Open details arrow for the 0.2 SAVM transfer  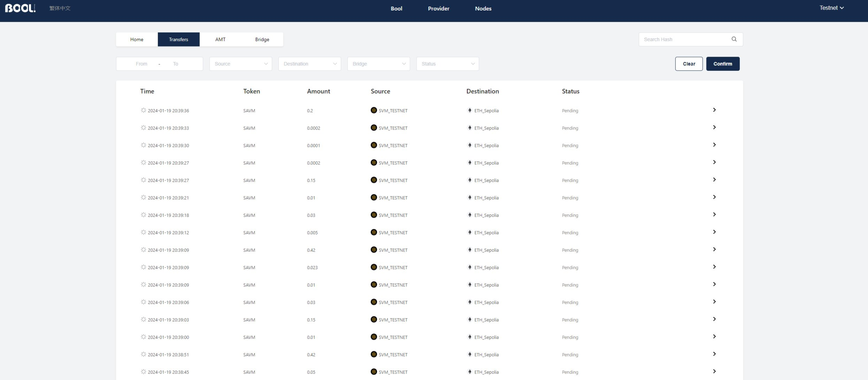coord(714,110)
